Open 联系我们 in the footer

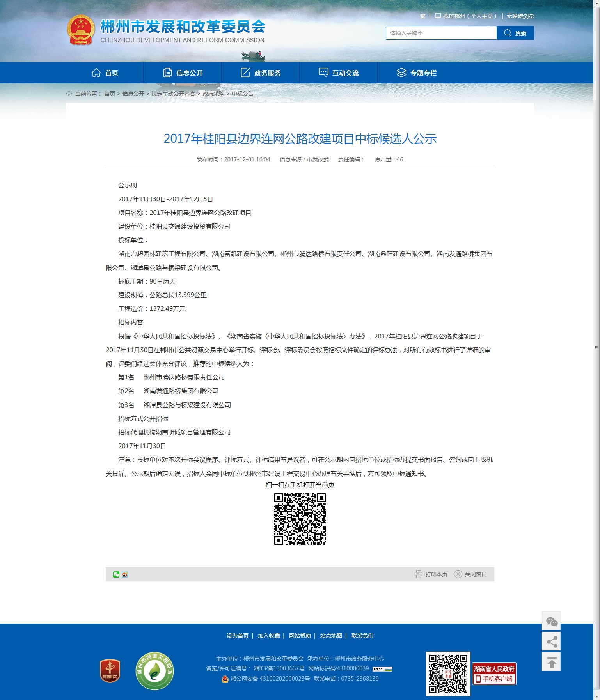[362, 636]
